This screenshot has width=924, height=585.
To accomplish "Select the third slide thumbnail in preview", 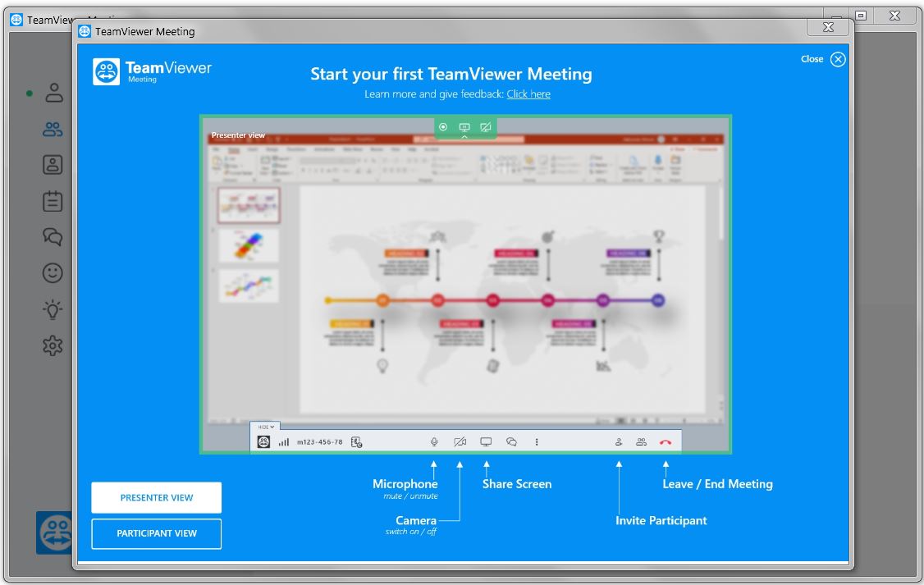I will point(249,286).
